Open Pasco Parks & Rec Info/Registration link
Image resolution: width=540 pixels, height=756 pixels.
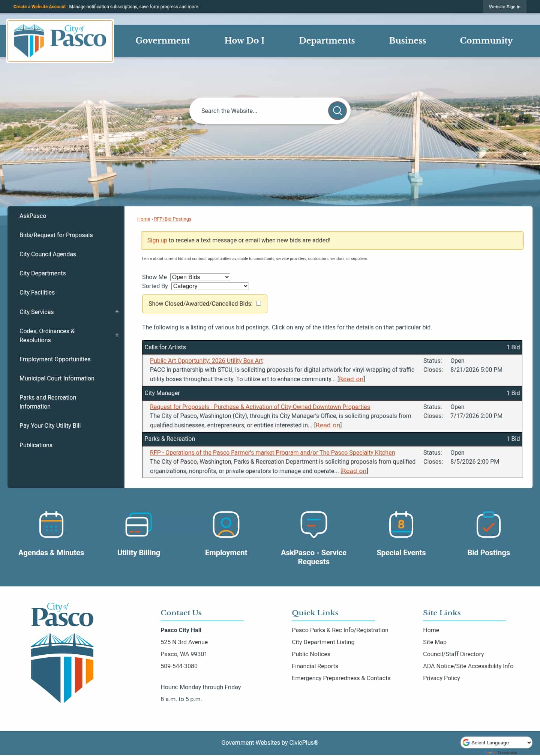point(340,630)
